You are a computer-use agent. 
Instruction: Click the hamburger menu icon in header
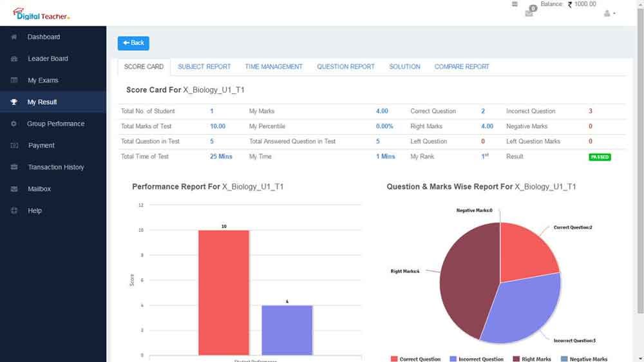coord(515,5)
